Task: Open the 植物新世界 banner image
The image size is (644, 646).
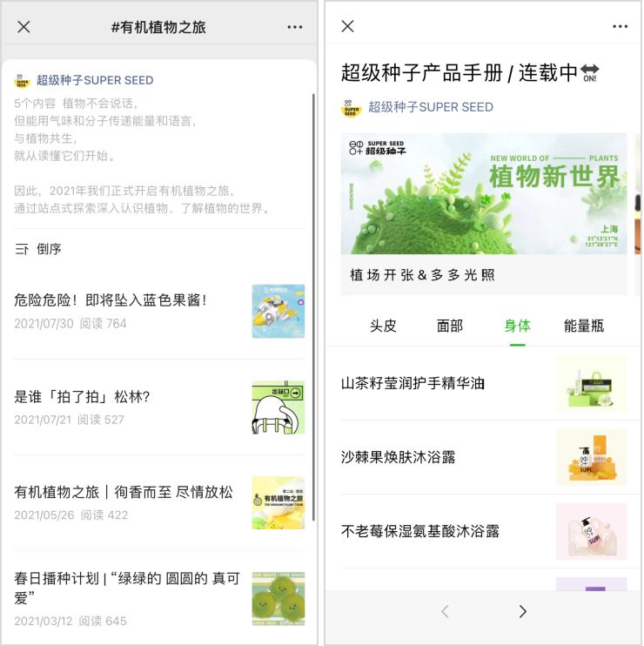Action: (484, 193)
